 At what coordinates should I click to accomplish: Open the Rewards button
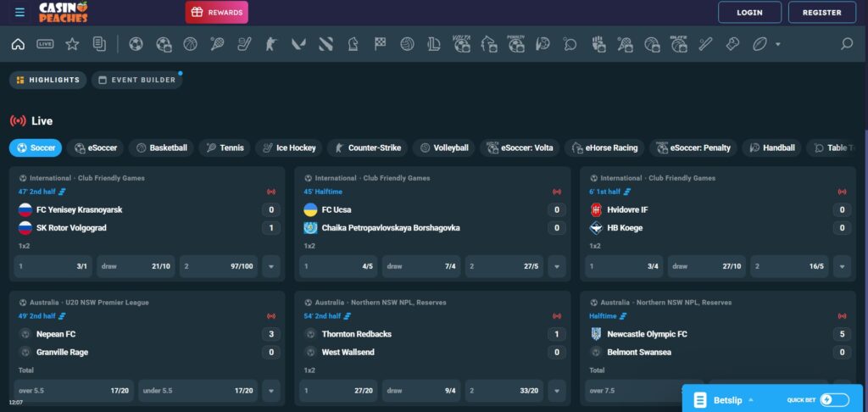click(x=216, y=13)
